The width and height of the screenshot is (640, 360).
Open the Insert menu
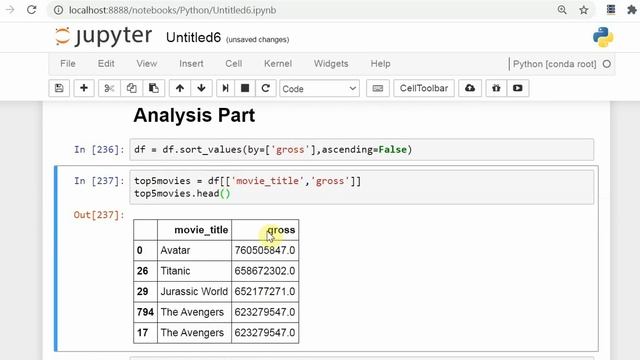191,64
